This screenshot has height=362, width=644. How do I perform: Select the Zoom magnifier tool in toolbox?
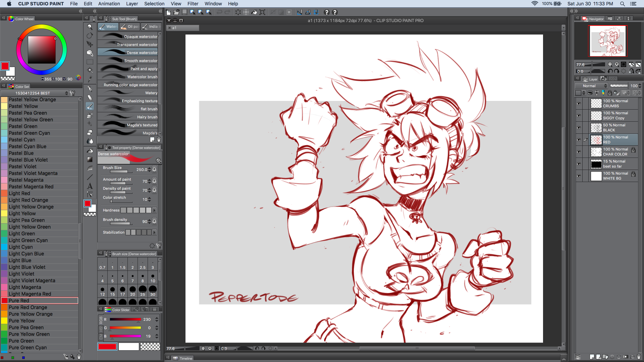[90, 27]
